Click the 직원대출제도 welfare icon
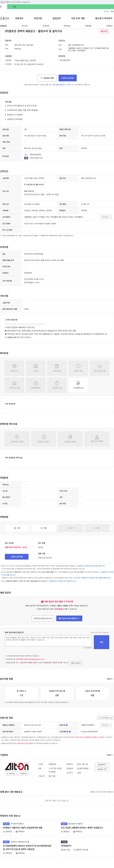Image resolution: width=114 pixels, height=868 pixels. (36, 385)
